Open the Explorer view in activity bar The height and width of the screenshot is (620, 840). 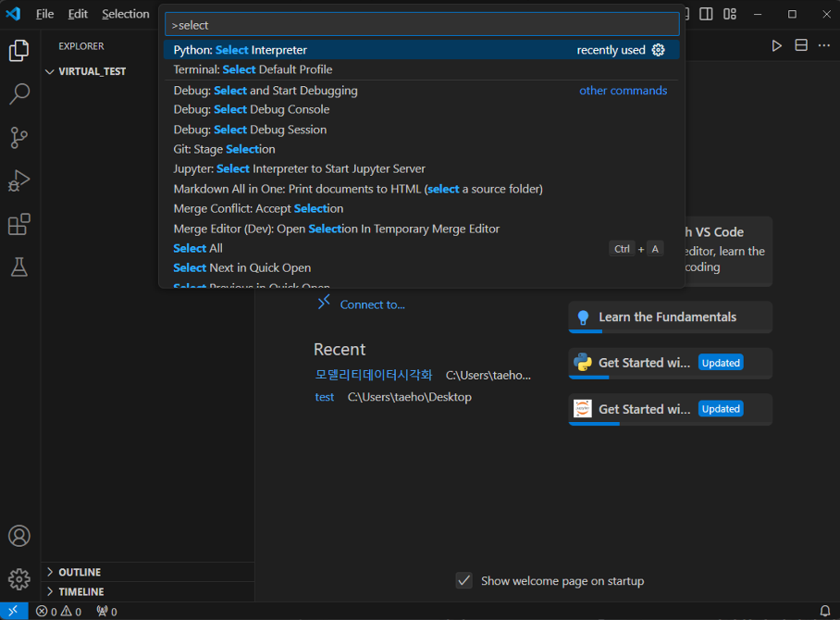[x=19, y=50]
